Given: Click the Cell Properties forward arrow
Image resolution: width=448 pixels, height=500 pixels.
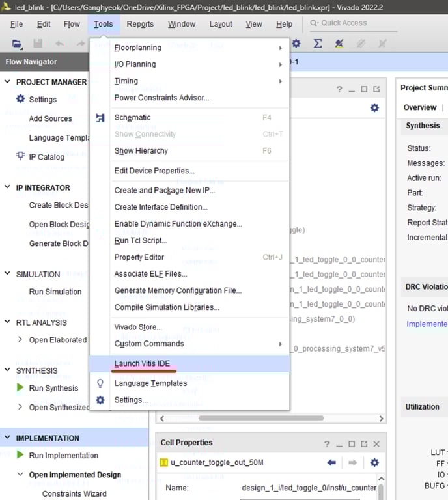Looking at the screenshot, I should (x=353, y=462).
